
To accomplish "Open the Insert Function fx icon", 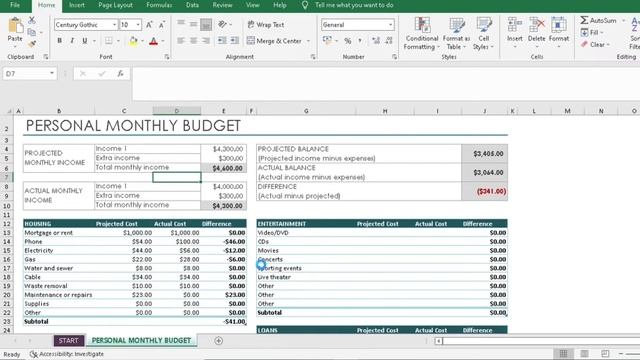I will click(x=120, y=73).
